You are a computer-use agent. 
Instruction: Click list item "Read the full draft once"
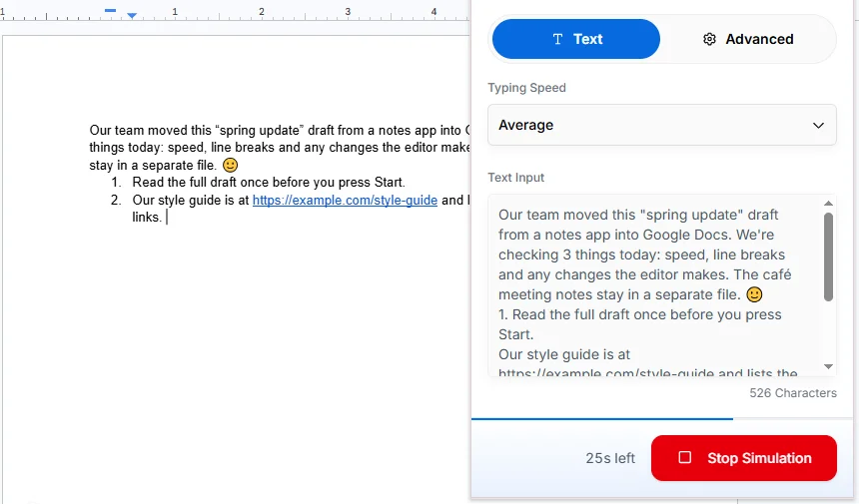pyautogui.click(x=269, y=183)
